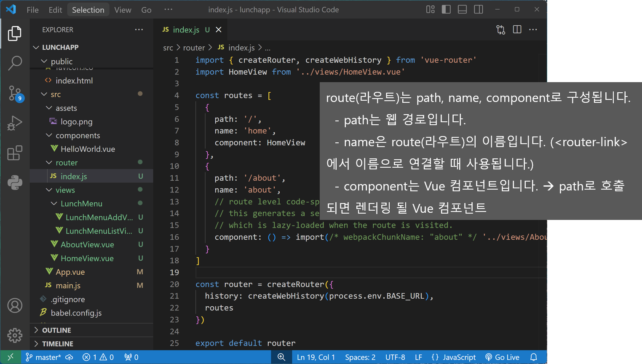The width and height of the screenshot is (642, 364).
Task: Open the Run and Debug view
Action: click(x=15, y=123)
